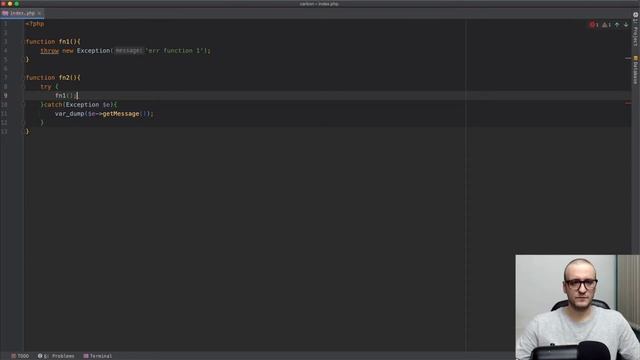The image size is (640, 360).
Task: Click line number 11 in gutter
Action: (4, 113)
